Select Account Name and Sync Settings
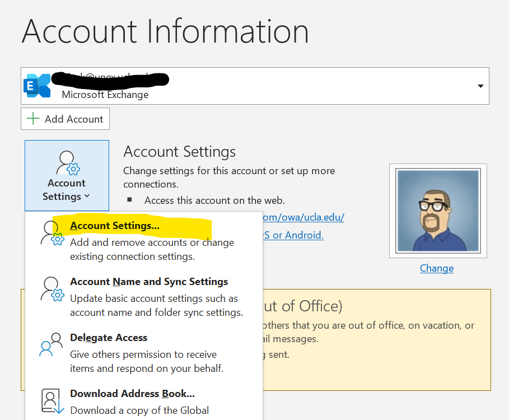Image resolution: width=509 pixels, height=420 pixels. [x=148, y=282]
